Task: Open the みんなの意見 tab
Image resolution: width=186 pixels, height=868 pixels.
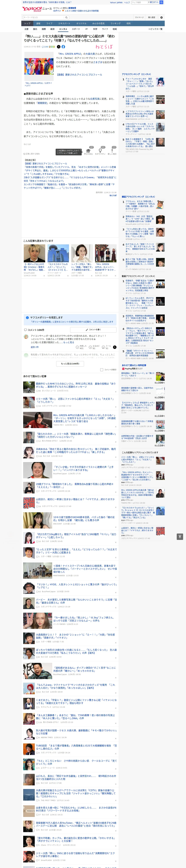Action: (98, 24)
